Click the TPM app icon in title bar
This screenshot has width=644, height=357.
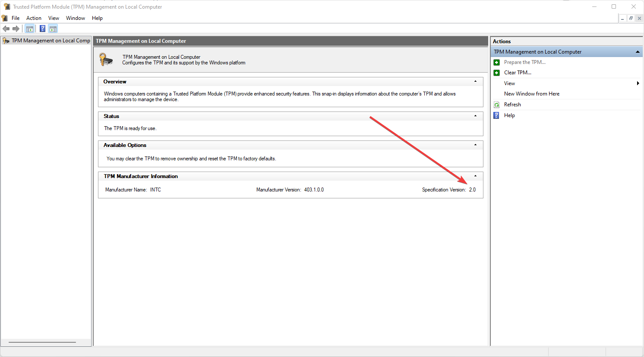(x=7, y=6)
